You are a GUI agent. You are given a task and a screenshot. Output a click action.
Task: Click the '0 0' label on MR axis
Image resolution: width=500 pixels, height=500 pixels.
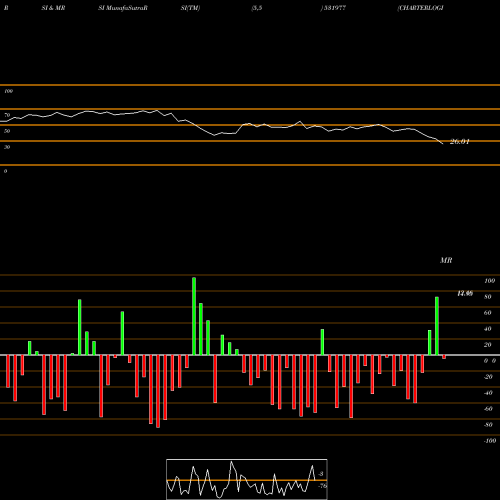tap(490, 361)
